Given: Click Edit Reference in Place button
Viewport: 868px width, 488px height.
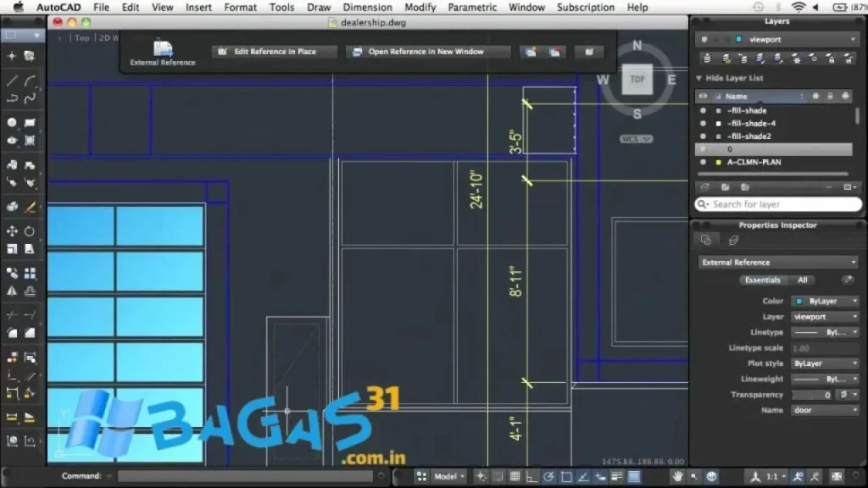Looking at the screenshot, I should 275,52.
